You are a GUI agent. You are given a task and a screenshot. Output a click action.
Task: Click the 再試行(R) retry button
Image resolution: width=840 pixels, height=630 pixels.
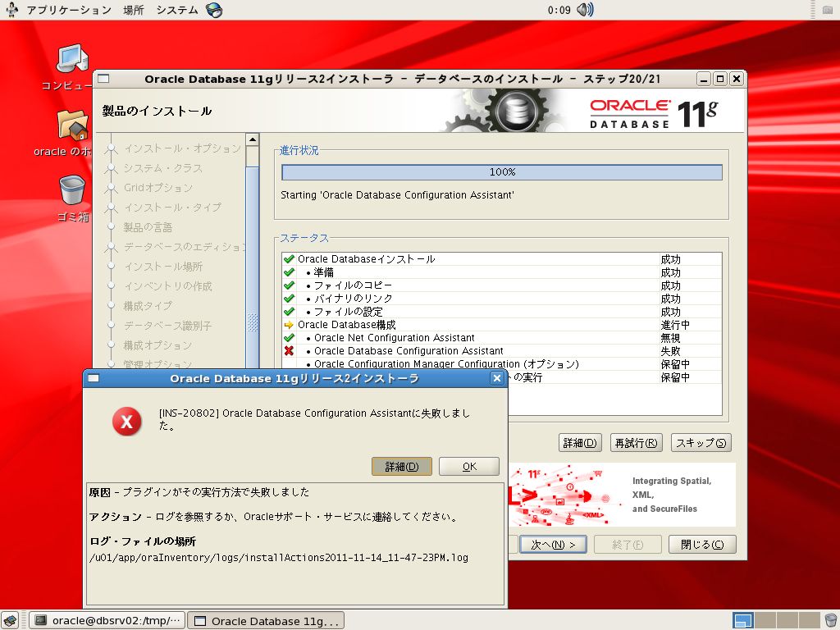point(637,442)
